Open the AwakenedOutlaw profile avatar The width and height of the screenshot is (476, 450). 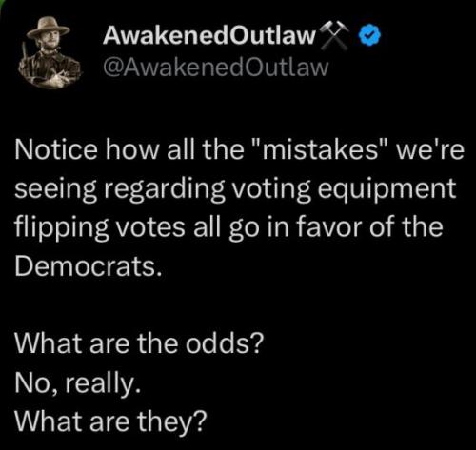[x=49, y=53]
